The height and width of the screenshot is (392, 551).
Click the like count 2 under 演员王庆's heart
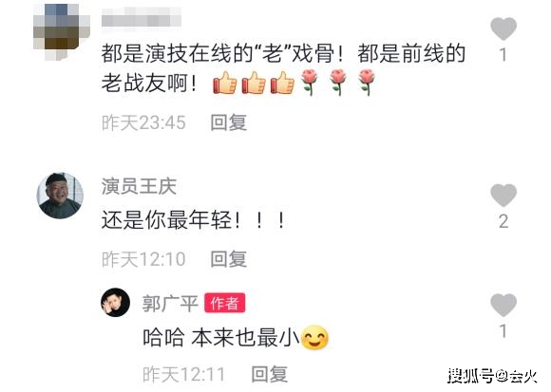(503, 221)
